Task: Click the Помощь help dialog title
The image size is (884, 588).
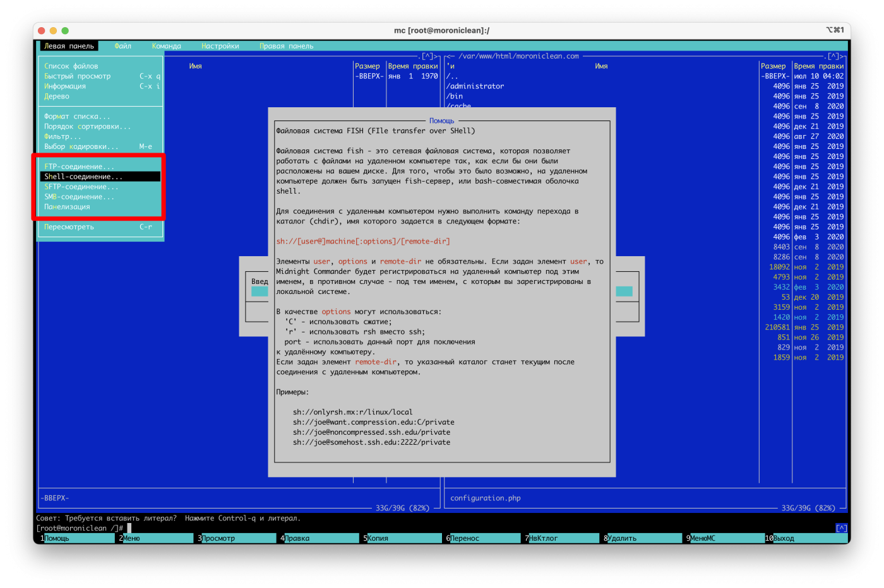Action: coord(442,121)
